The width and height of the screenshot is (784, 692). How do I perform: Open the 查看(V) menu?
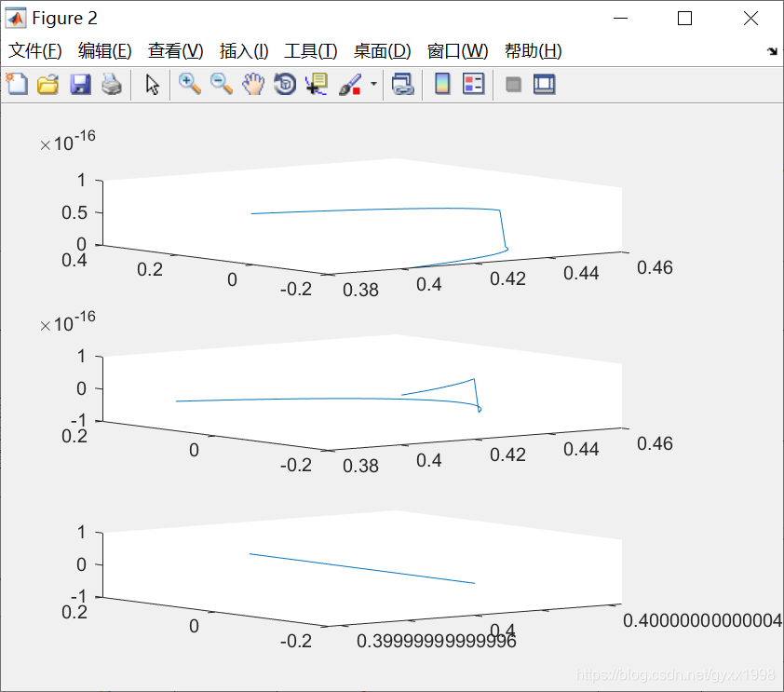[x=175, y=50]
